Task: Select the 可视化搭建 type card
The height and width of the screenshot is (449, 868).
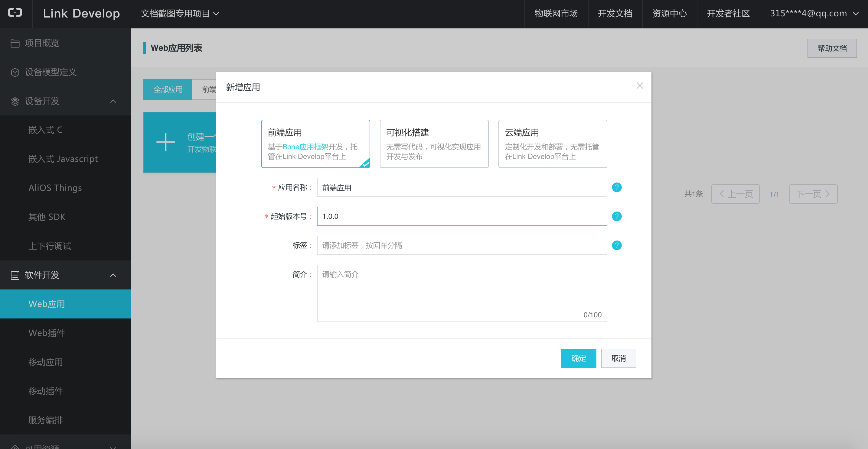Action: coord(434,144)
